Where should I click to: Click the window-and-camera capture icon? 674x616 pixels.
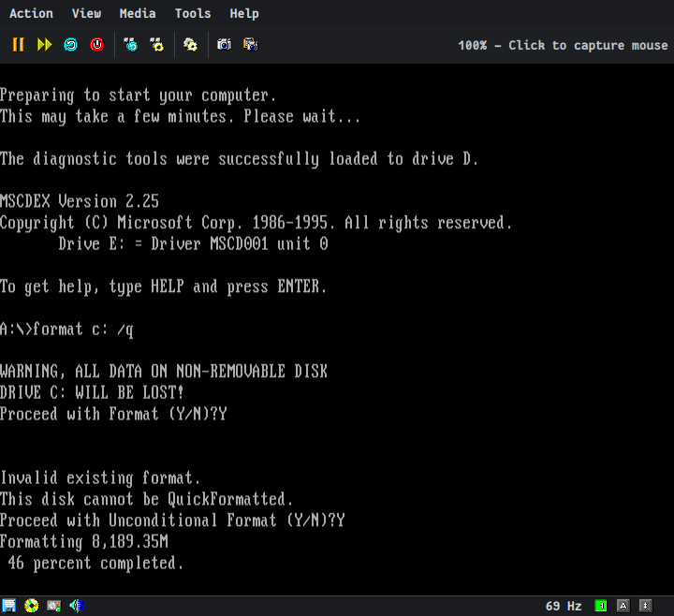coord(250,45)
